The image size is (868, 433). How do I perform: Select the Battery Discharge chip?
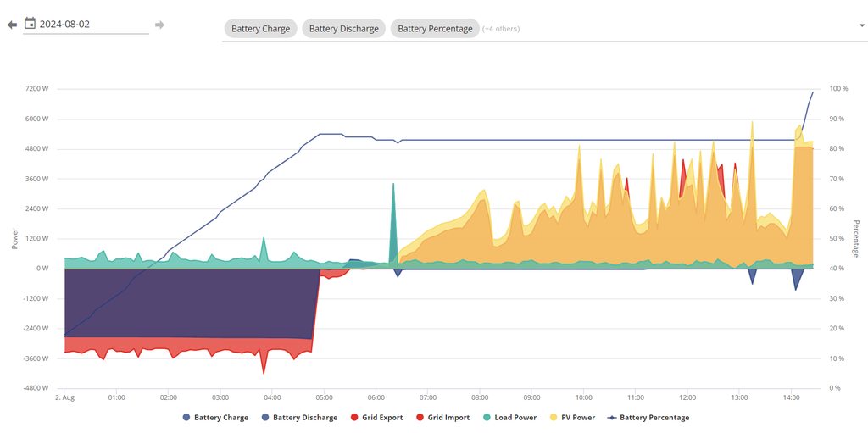(x=343, y=29)
